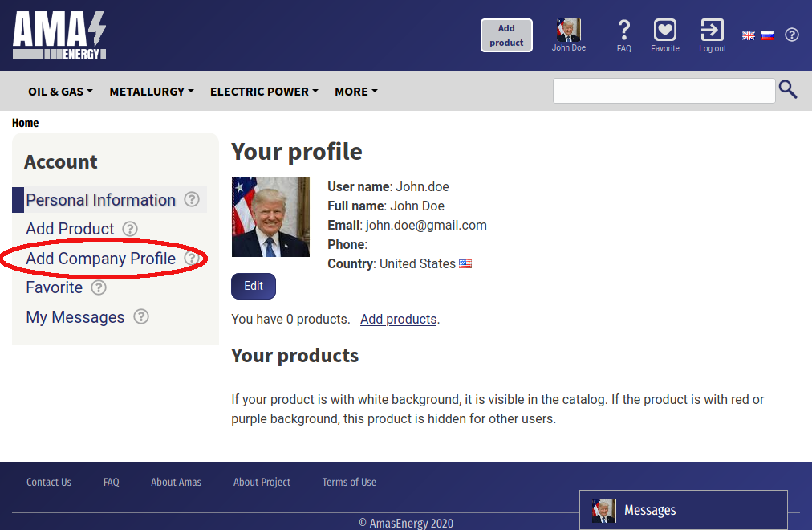Click inside the search input field
The width and height of the screenshot is (812, 530).
point(664,91)
